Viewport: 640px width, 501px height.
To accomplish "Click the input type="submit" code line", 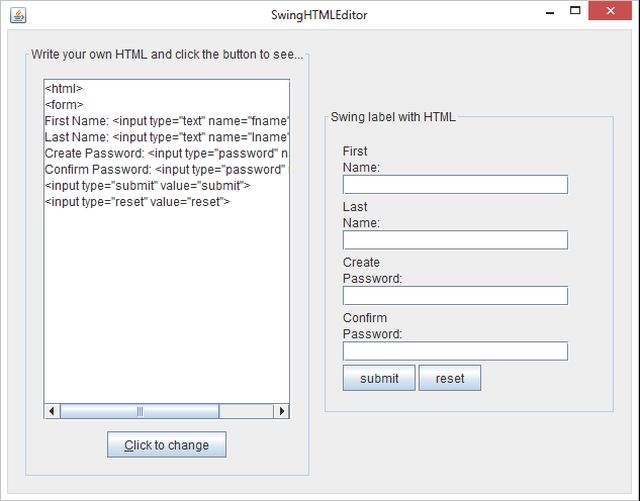I will [147, 185].
